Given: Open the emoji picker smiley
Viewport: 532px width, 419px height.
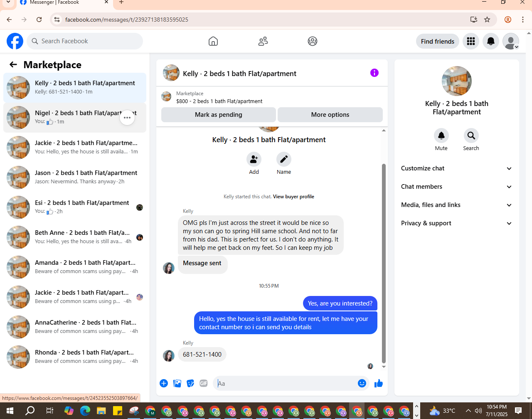Looking at the screenshot, I should (362, 383).
